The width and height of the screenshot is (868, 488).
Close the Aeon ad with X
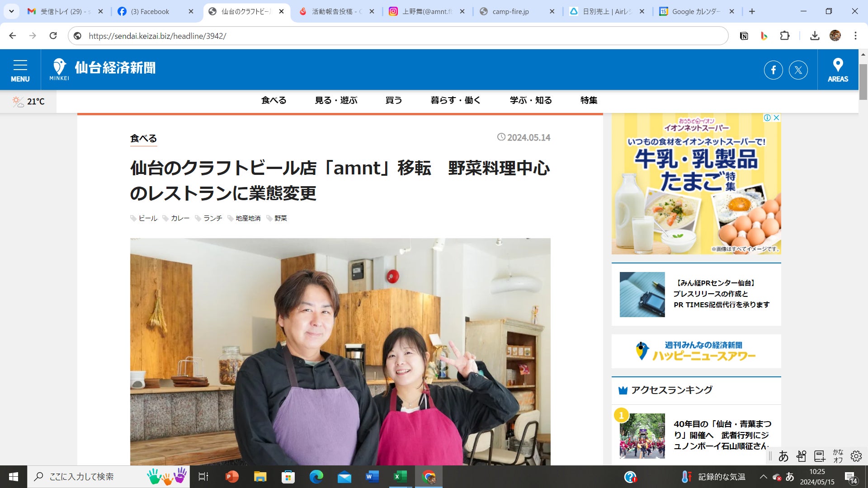(776, 117)
